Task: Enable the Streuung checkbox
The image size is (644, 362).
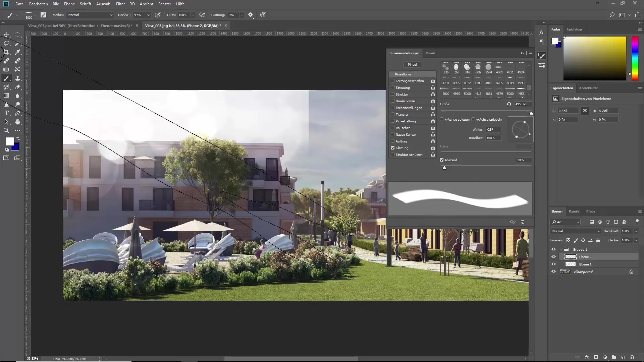Action: pyautogui.click(x=392, y=87)
